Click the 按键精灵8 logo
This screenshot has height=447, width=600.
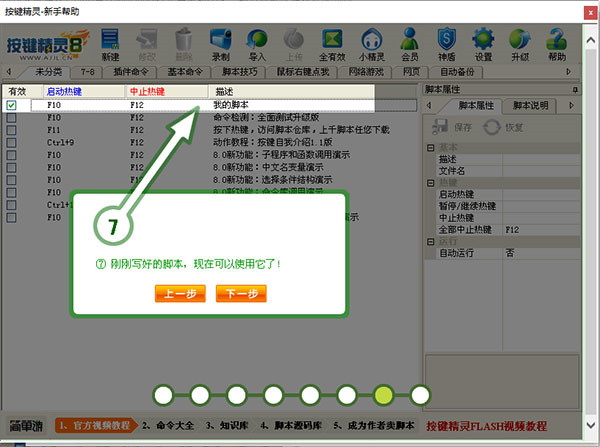pyautogui.click(x=47, y=46)
